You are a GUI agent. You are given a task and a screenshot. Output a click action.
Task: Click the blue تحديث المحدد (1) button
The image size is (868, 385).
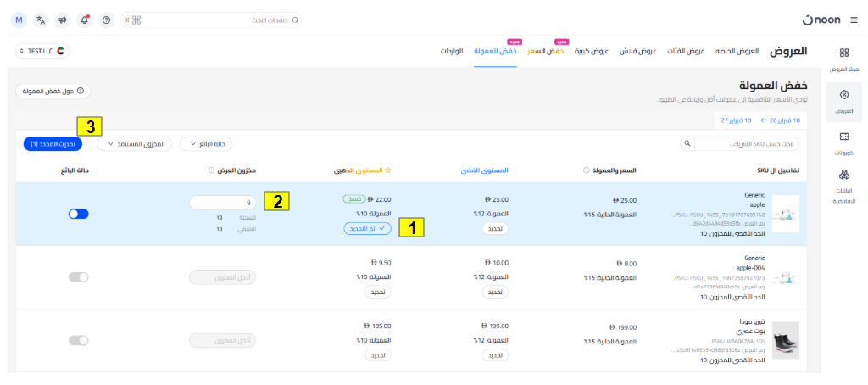pos(53,144)
